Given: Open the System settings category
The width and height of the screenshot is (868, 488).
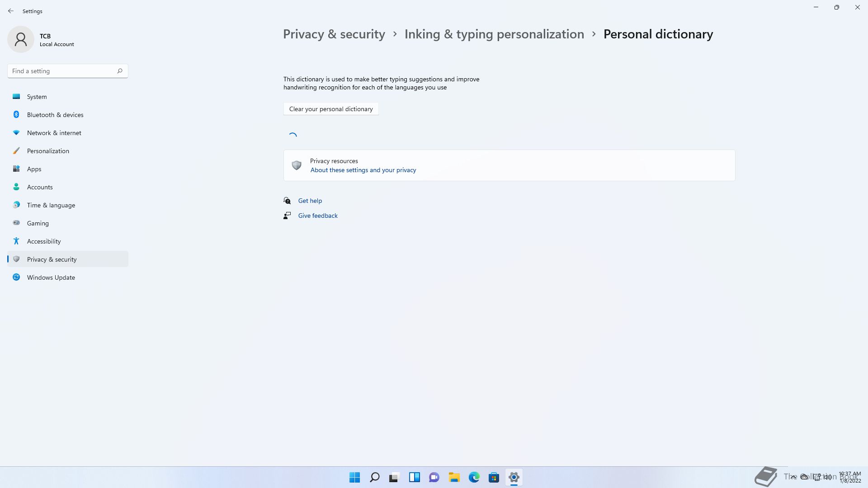Looking at the screenshot, I should 37,97.
